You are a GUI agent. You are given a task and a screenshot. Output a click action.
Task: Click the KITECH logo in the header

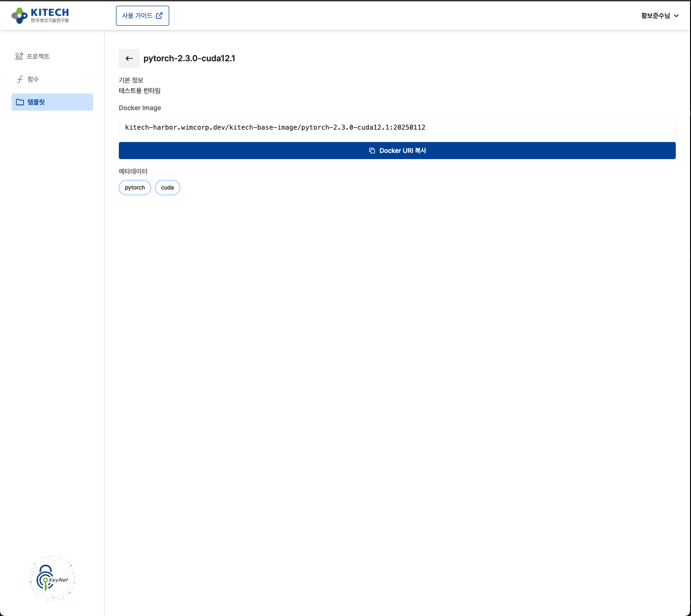click(40, 15)
